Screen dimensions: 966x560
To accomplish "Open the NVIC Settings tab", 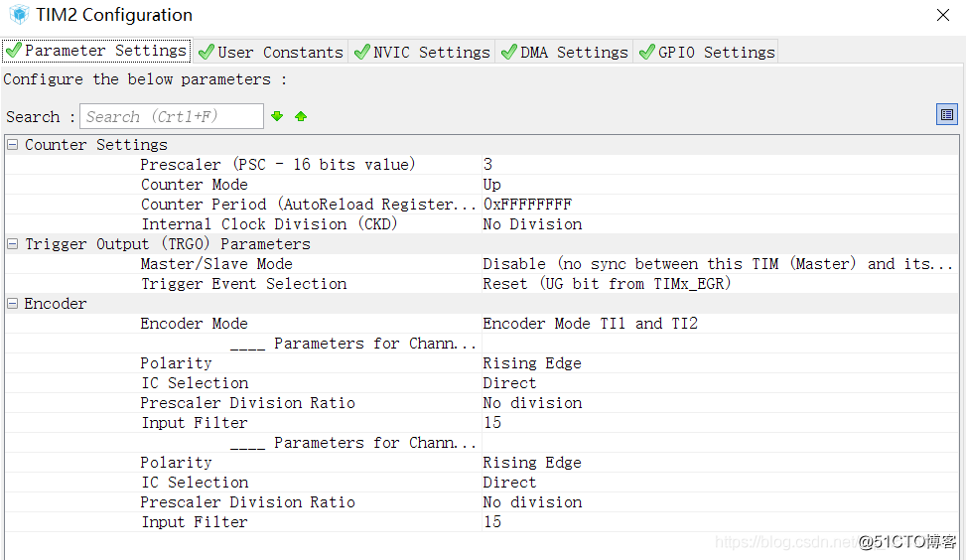I will point(422,52).
